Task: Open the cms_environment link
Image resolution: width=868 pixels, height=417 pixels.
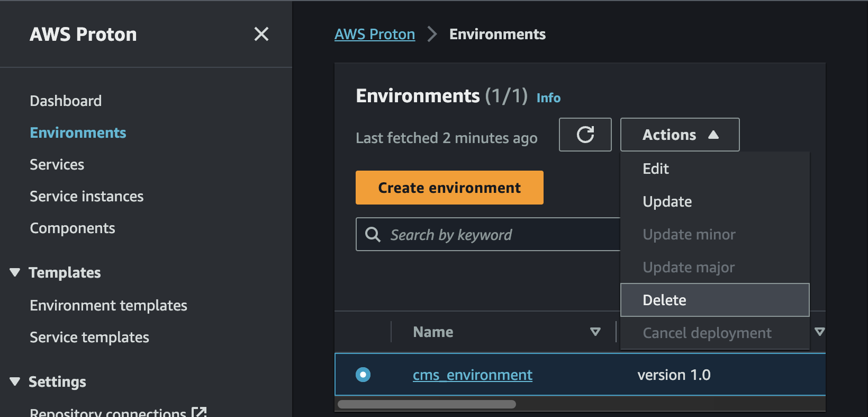Action: tap(473, 375)
